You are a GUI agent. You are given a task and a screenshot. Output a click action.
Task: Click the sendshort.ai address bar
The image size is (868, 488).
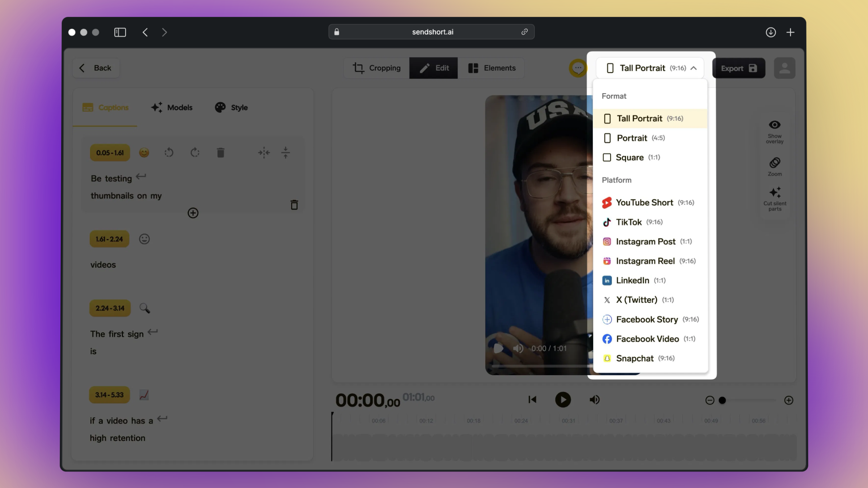(431, 32)
